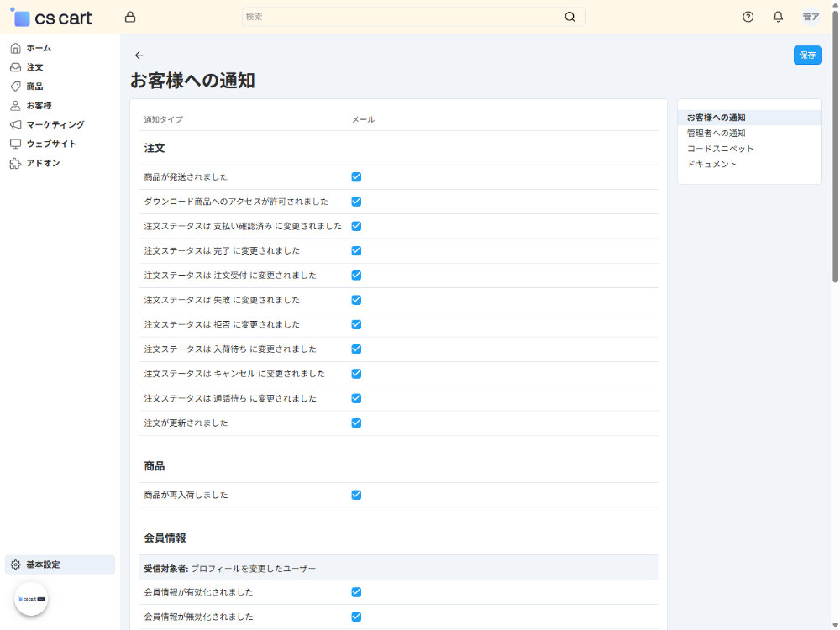
Task: Click the お客様 sidebar icon
Action: click(x=14, y=105)
